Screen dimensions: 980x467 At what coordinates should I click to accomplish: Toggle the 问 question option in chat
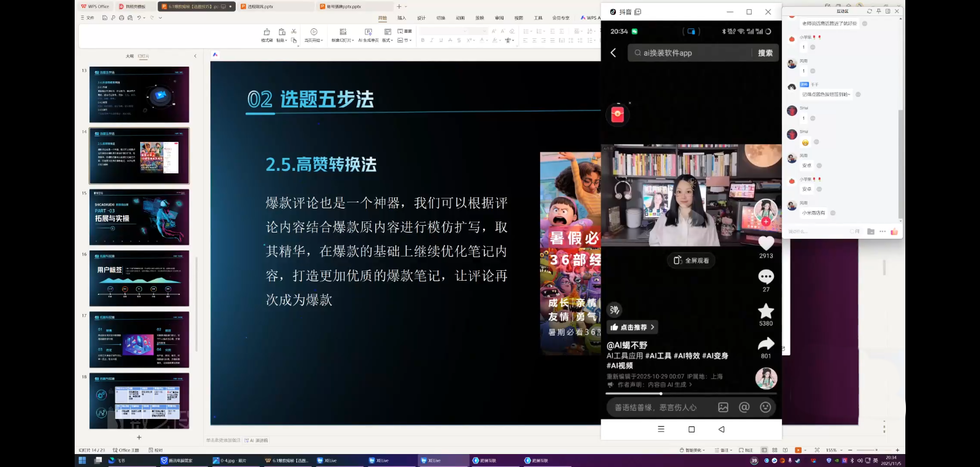[x=855, y=231]
